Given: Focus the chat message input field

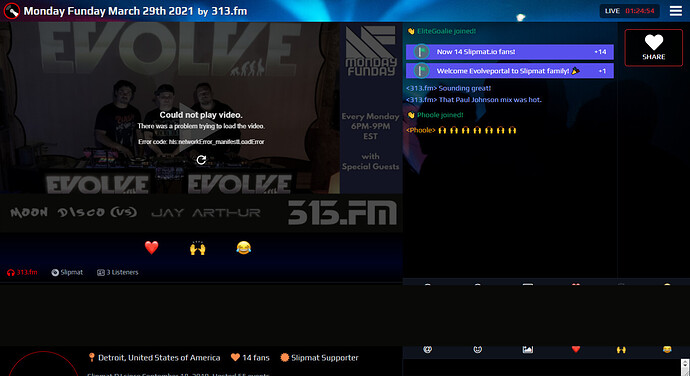Looking at the screenshot, I should pyautogui.click(x=542, y=368).
